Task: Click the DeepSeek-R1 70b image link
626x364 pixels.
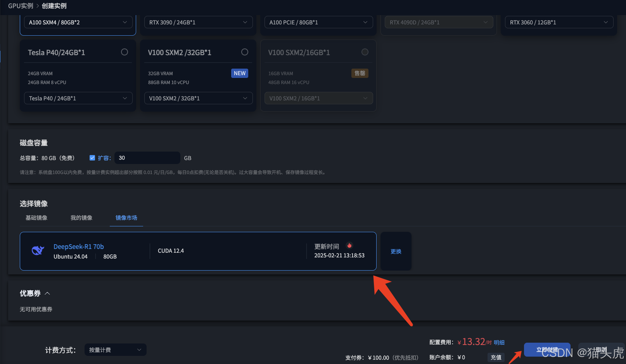Action: pyautogui.click(x=79, y=247)
